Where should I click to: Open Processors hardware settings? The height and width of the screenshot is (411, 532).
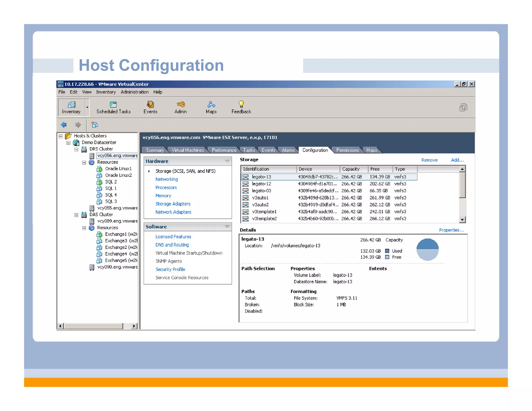pyautogui.click(x=166, y=188)
